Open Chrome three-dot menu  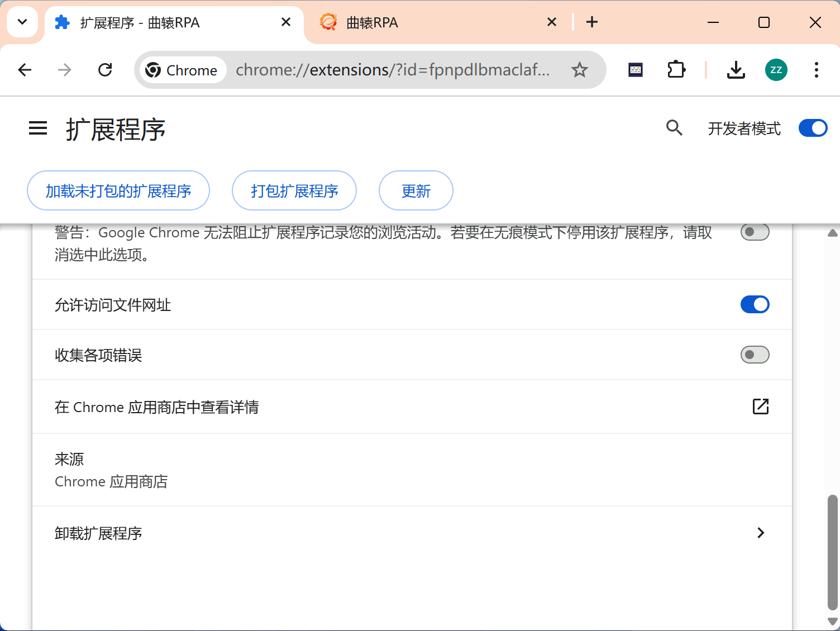pos(816,70)
